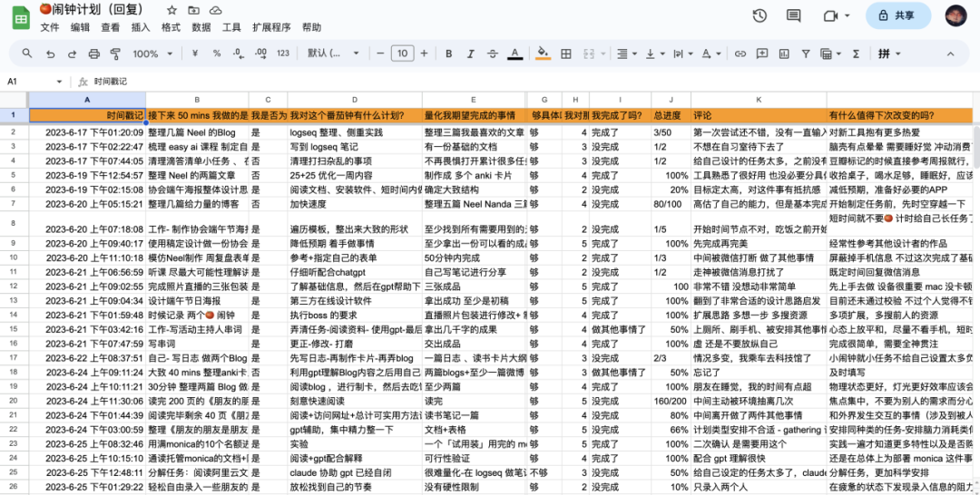
Task: Star this spreadsheet
Action: pos(171,11)
